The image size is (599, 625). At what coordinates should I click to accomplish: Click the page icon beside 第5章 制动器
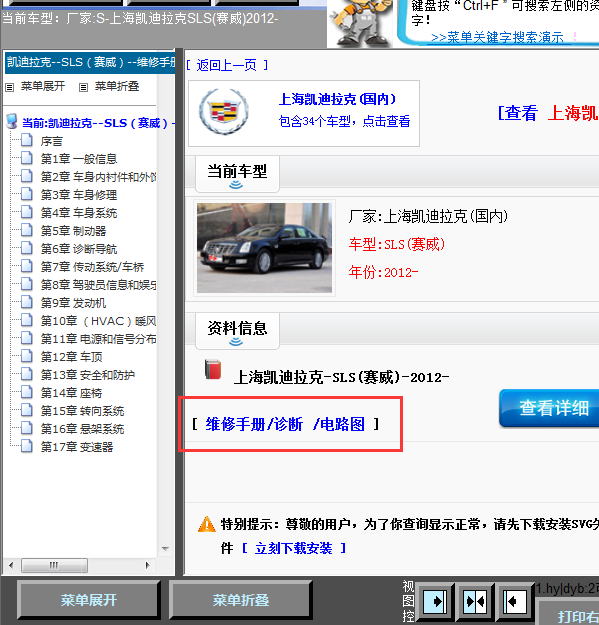tap(27, 230)
